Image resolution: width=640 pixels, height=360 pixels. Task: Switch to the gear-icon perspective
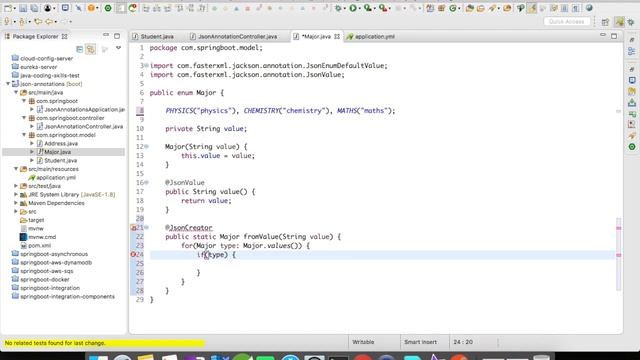click(631, 22)
